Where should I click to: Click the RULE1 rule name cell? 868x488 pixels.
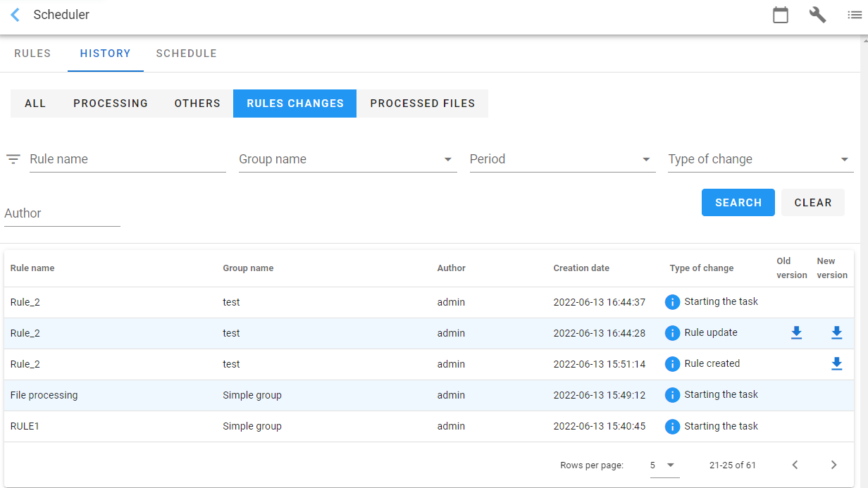[x=25, y=426]
